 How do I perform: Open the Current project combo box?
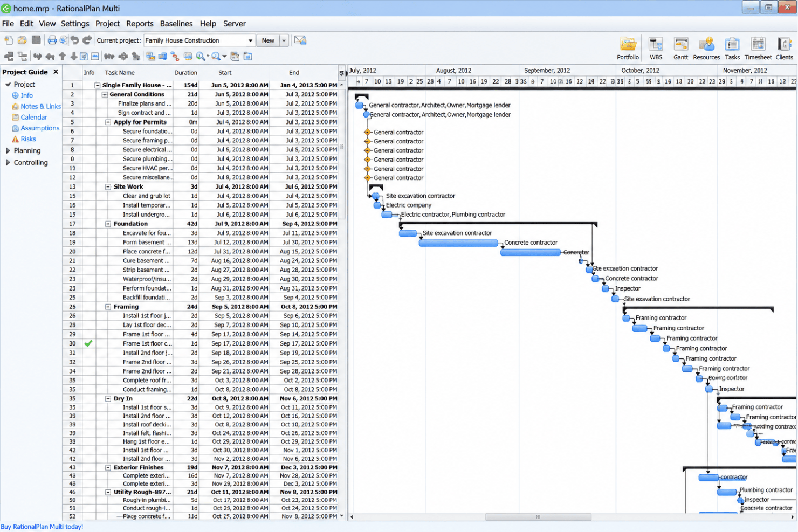tap(200, 40)
